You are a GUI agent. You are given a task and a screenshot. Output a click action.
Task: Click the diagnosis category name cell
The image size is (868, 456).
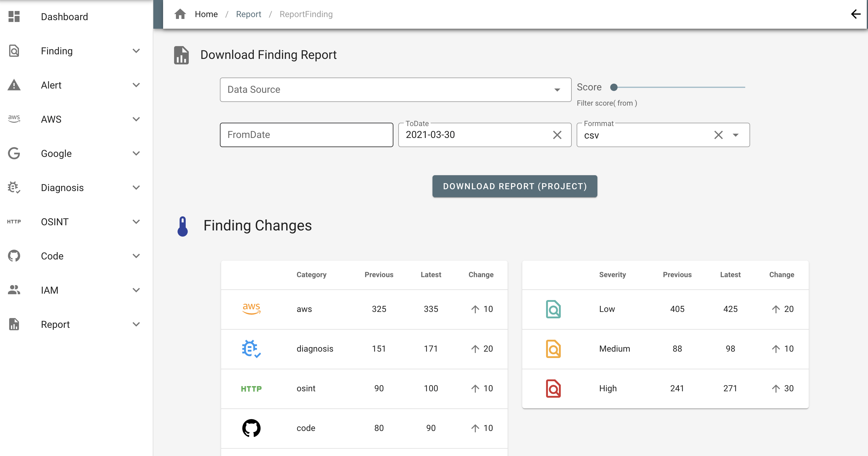point(315,349)
